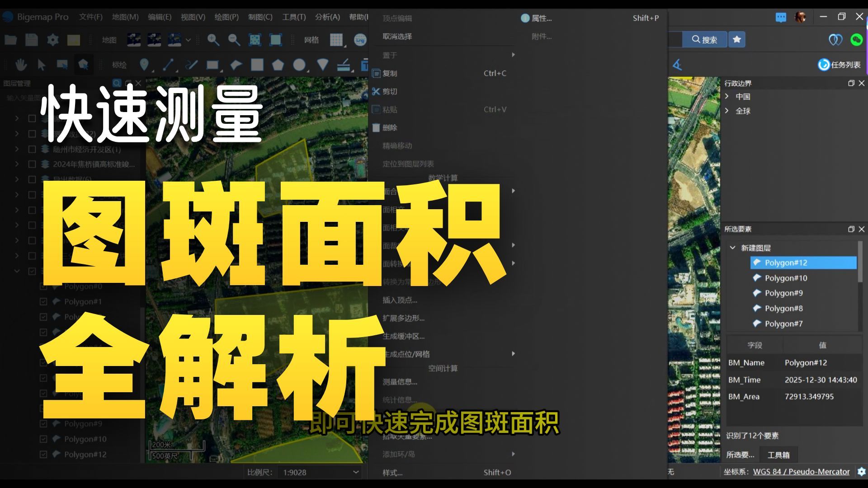Screen dimensions: 868x488
Task: Click the full extent frame icon
Action: [x=276, y=40]
